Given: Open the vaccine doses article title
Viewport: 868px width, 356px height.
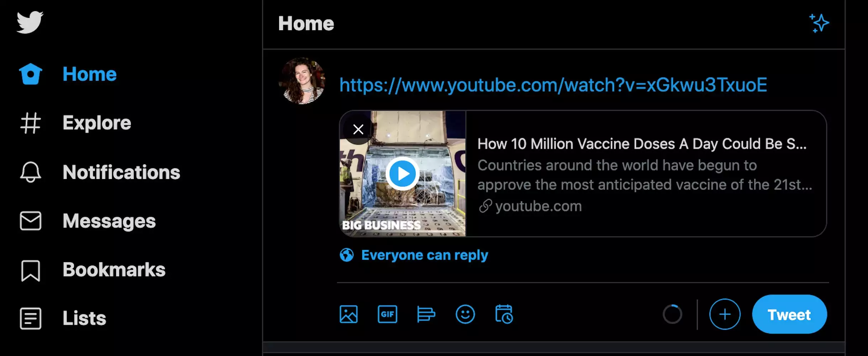Looking at the screenshot, I should click(642, 144).
